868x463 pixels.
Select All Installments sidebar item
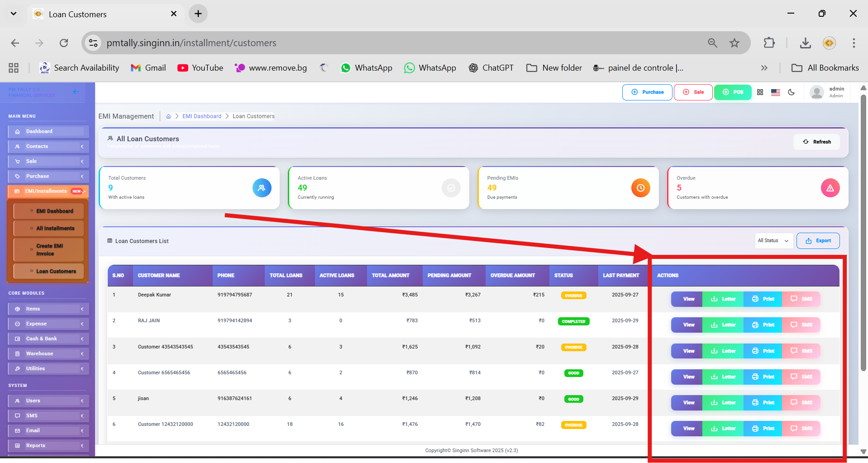[55, 229]
